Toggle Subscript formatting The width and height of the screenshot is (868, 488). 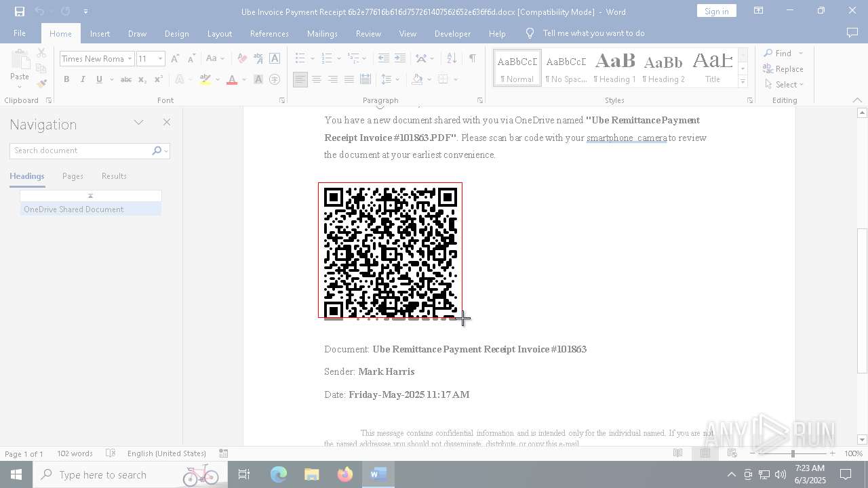click(x=142, y=79)
